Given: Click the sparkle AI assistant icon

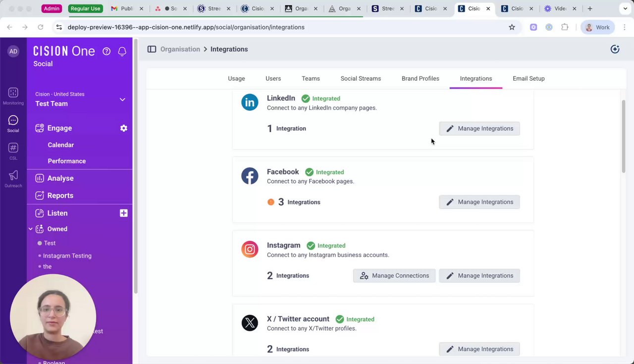Looking at the screenshot, I should point(615,49).
